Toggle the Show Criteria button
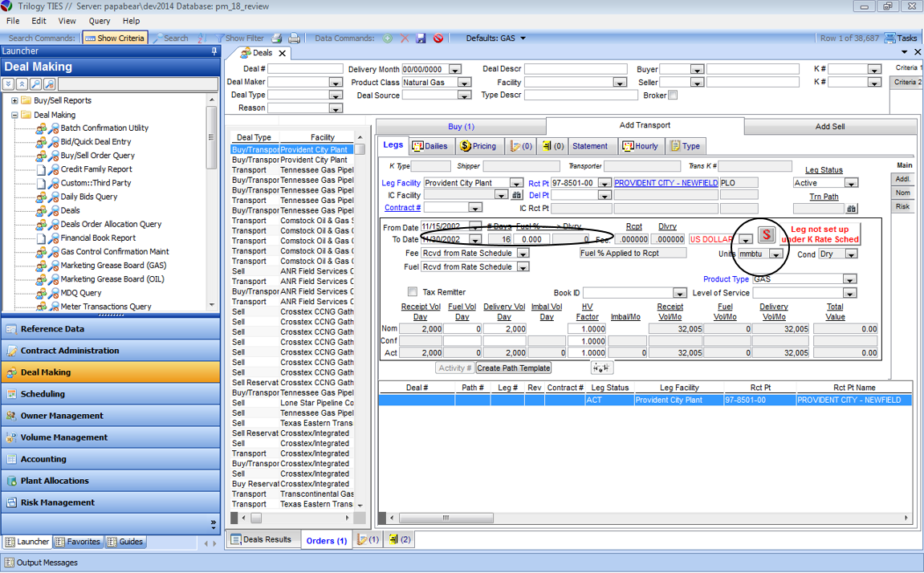This screenshot has height=573, width=924. [x=115, y=38]
